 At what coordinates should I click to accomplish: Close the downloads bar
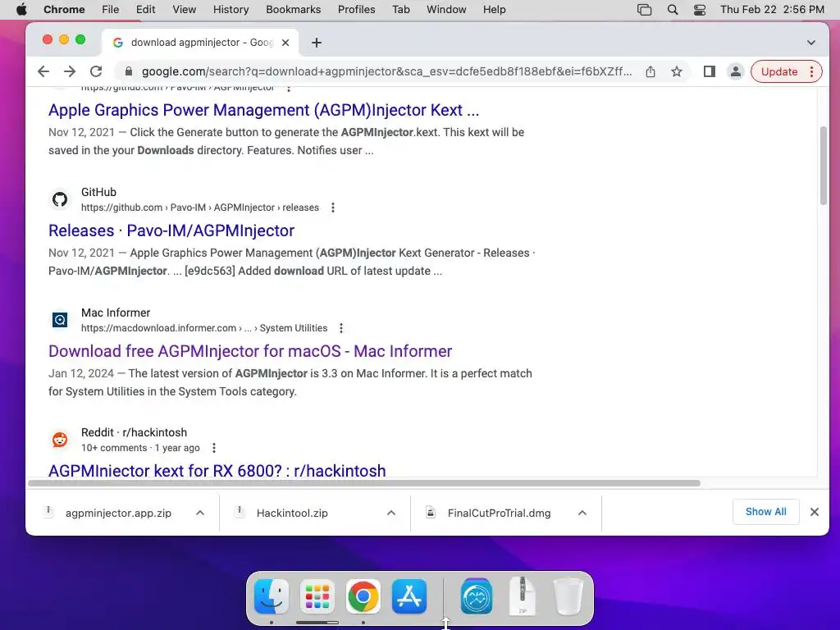(x=815, y=512)
